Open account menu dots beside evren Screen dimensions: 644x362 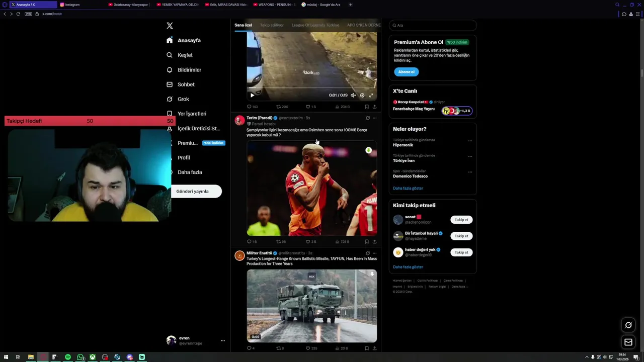tap(223, 341)
